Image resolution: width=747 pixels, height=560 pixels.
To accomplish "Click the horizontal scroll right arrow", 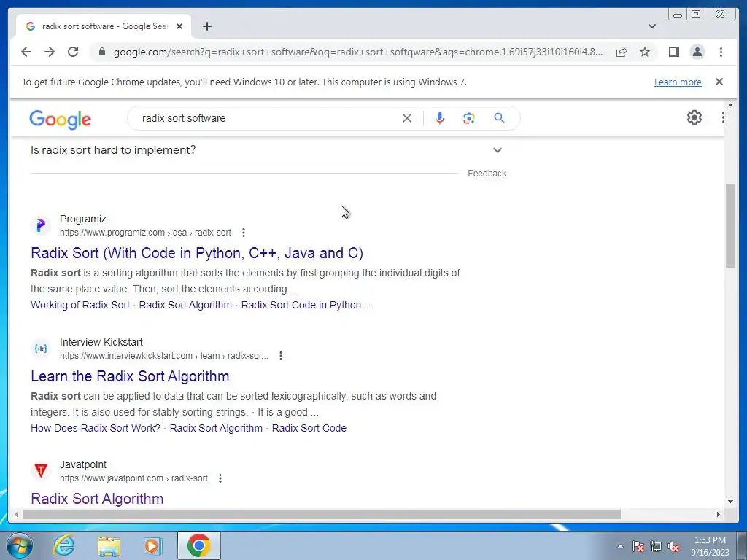I will point(719,514).
